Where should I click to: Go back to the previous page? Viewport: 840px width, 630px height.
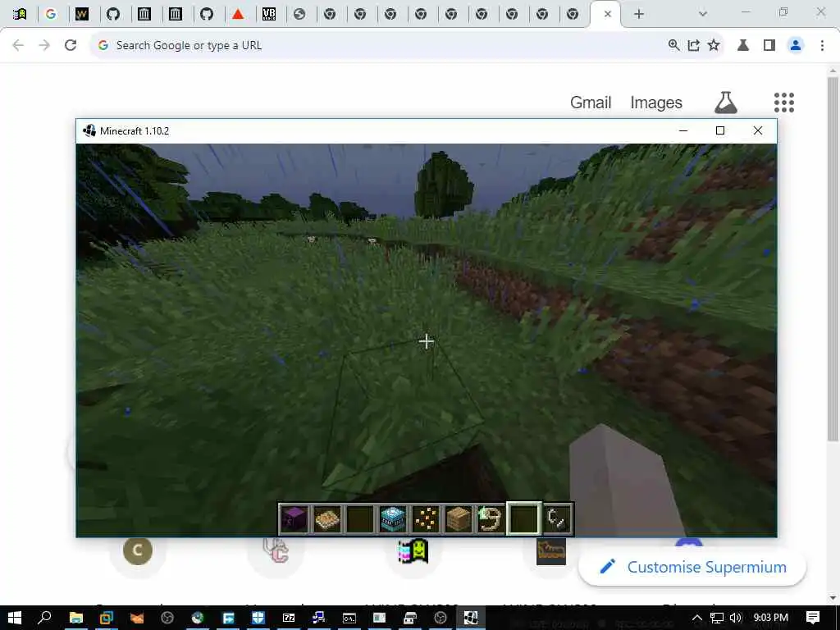coord(18,46)
